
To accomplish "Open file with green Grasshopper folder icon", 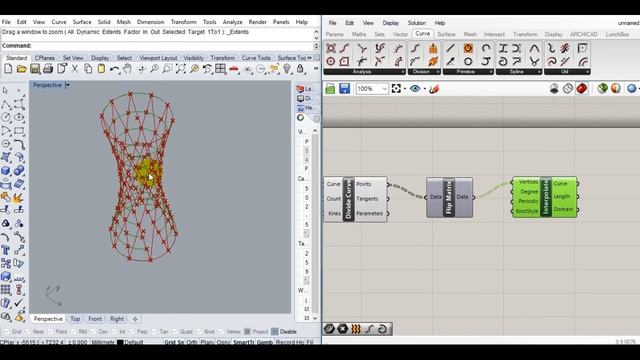I will (x=330, y=89).
